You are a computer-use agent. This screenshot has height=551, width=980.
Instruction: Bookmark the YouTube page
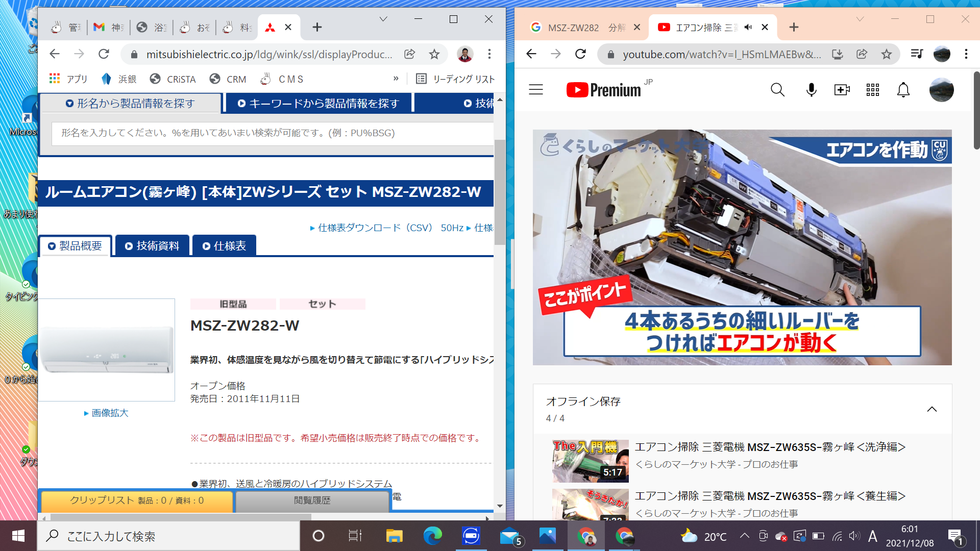click(887, 54)
